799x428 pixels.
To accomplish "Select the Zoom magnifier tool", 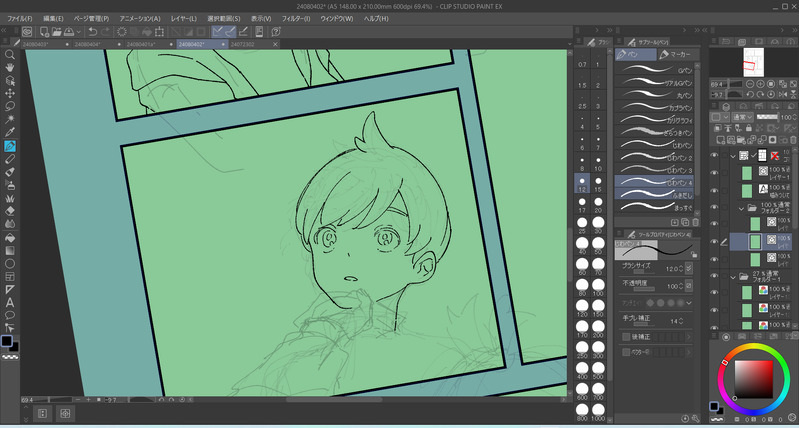I will coord(9,54).
